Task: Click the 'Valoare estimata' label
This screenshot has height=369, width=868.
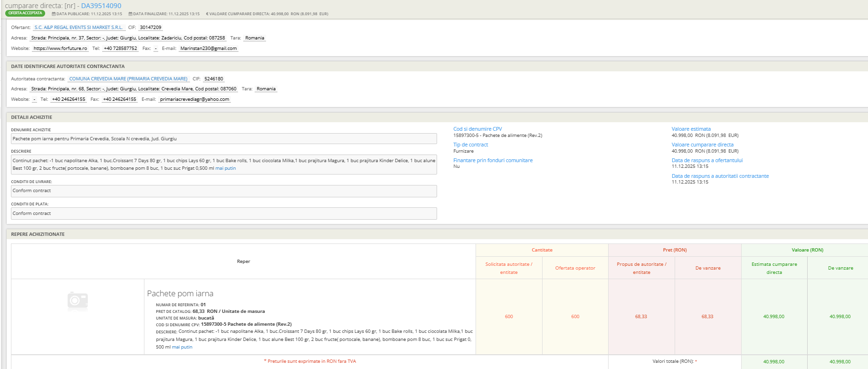Action: (x=691, y=129)
